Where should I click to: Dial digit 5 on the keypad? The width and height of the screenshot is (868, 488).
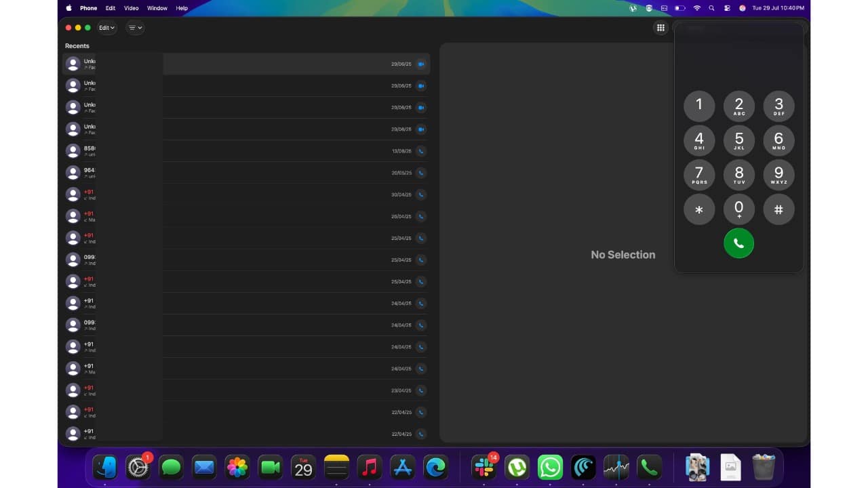click(x=738, y=140)
